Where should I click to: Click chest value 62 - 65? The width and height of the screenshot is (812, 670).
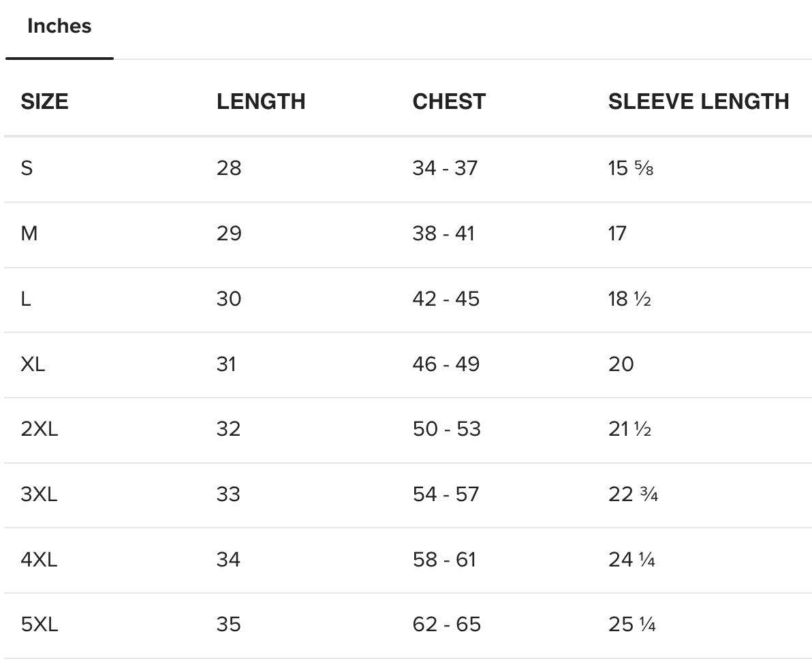(446, 624)
